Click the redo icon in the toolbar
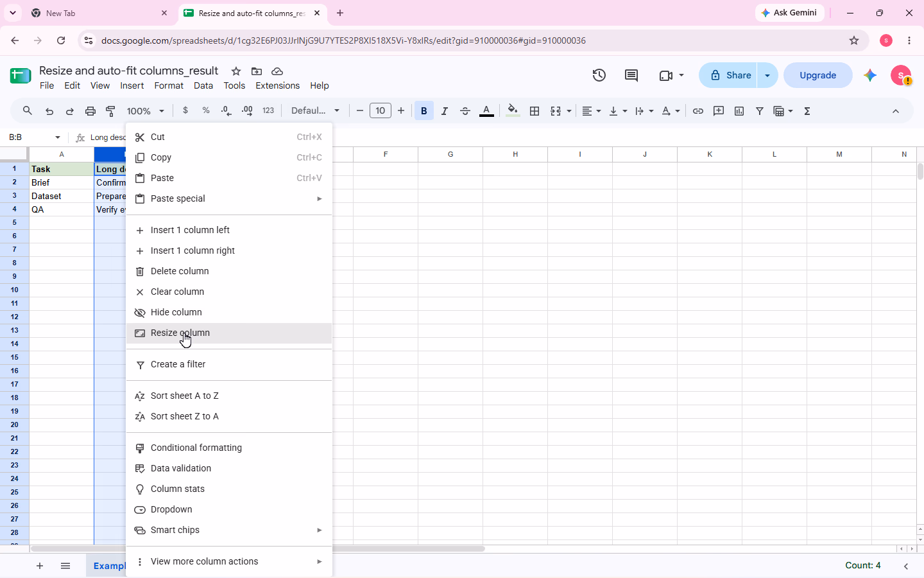The height and width of the screenshot is (578, 924). tap(70, 111)
